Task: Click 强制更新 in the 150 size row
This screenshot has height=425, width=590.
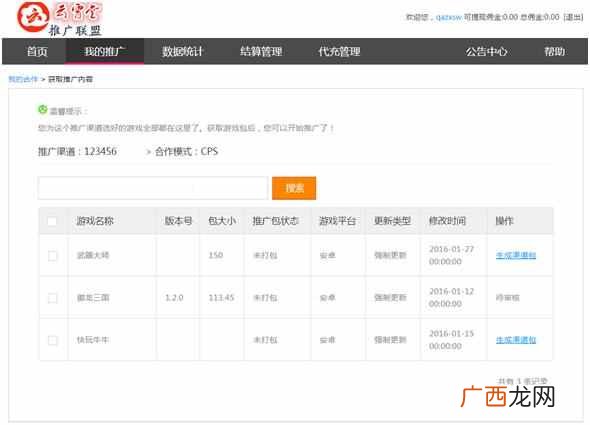Action: (390, 256)
